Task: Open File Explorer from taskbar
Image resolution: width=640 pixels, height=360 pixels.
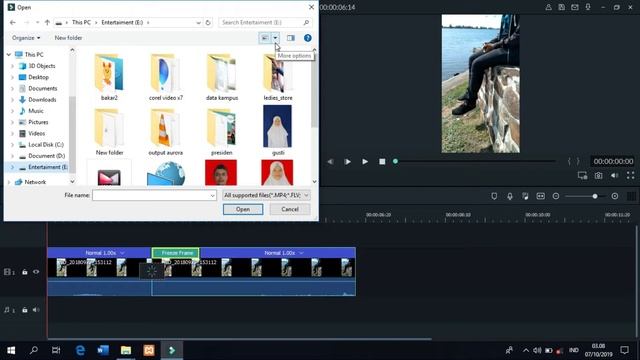Action: click(x=126, y=350)
